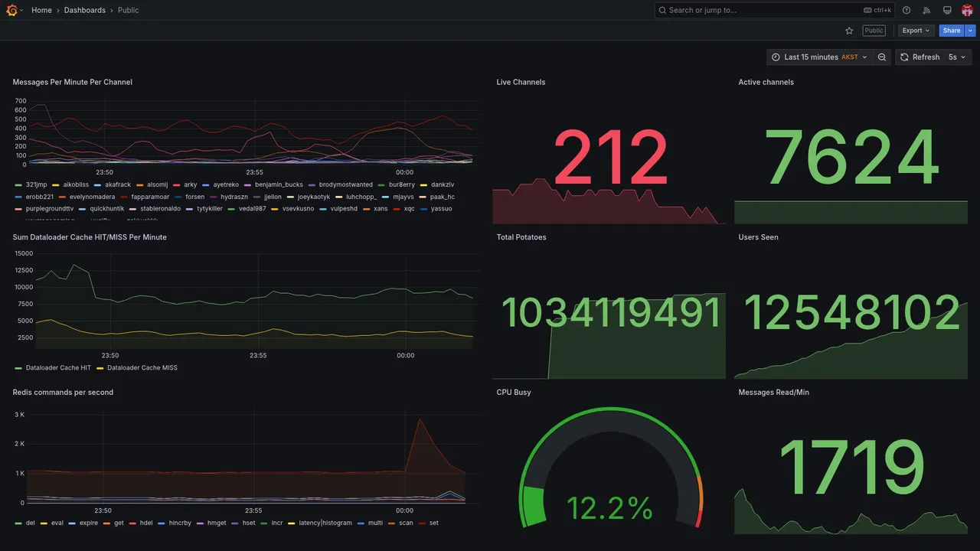This screenshot has width=980, height=551.
Task: Expand the 5s refresh interval dropdown
Action: pos(957,57)
